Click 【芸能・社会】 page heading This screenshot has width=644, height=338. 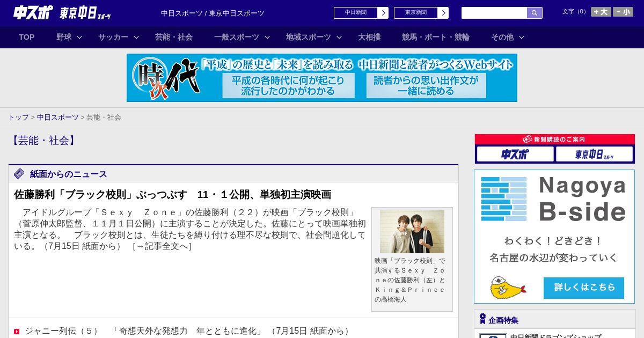pos(43,141)
